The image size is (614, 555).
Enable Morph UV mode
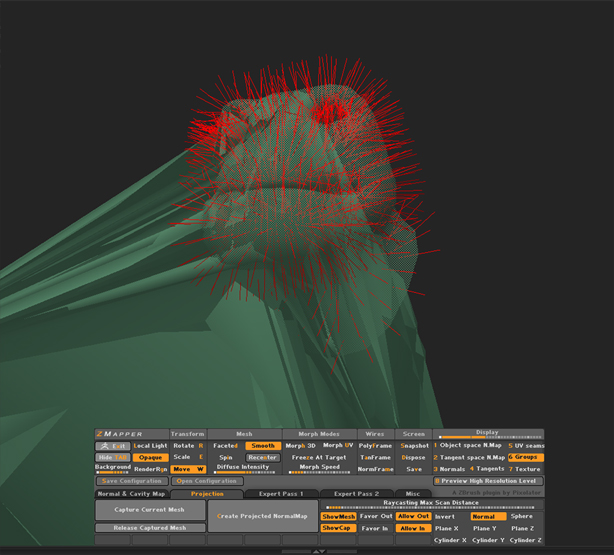[338, 445]
